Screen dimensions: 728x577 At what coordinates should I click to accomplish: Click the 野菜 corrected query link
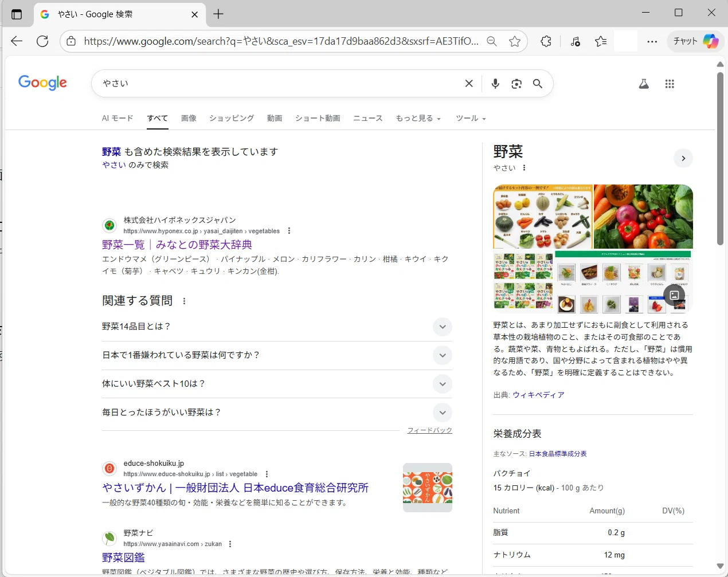coord(111,152)
